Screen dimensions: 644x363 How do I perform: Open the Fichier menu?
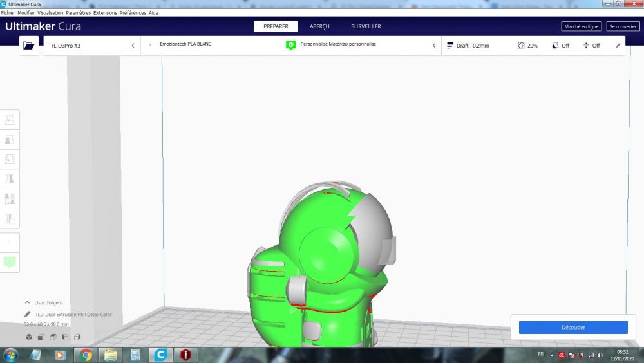pyautogui.click(x=8, y=13)
